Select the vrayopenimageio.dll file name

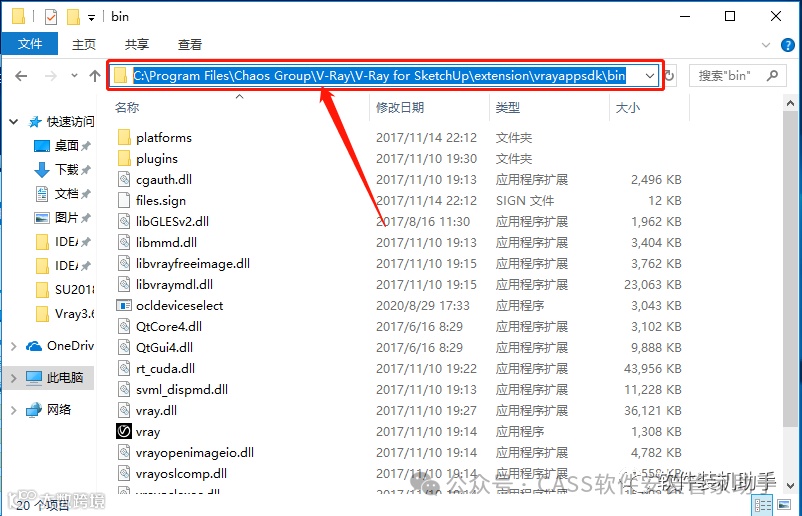point(195,453)
